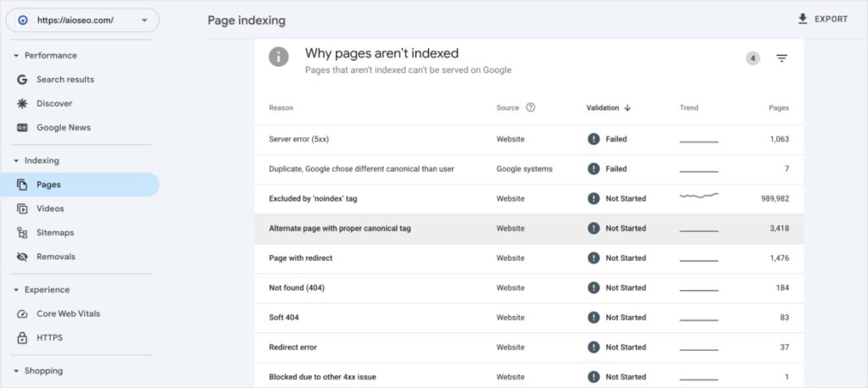The image size is (868, 388).
Task: Click the Pages copy icon
Action: 22,185
